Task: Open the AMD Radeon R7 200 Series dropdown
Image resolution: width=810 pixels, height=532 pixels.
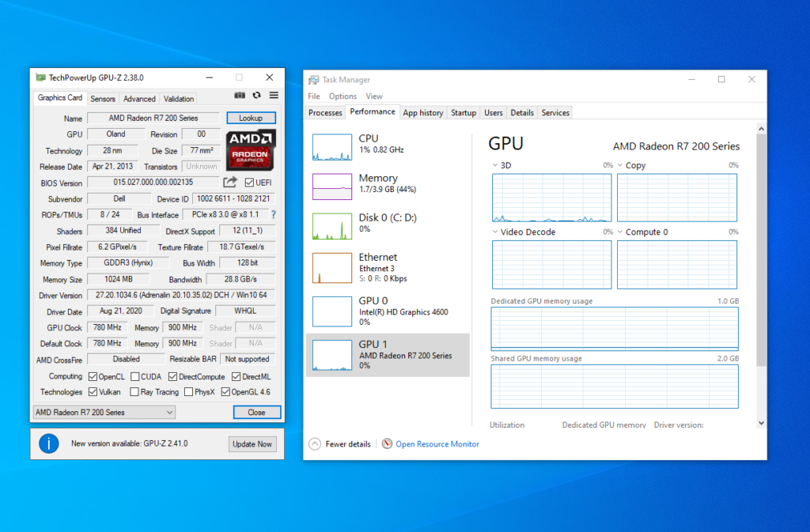Action: (x=104, y=413)
